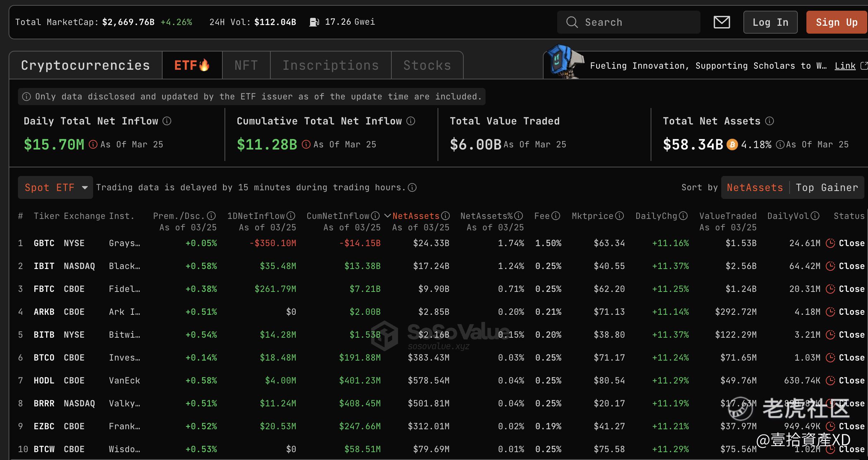
Task: Open the IBIT ticker
Action: [x=44, y=266]
